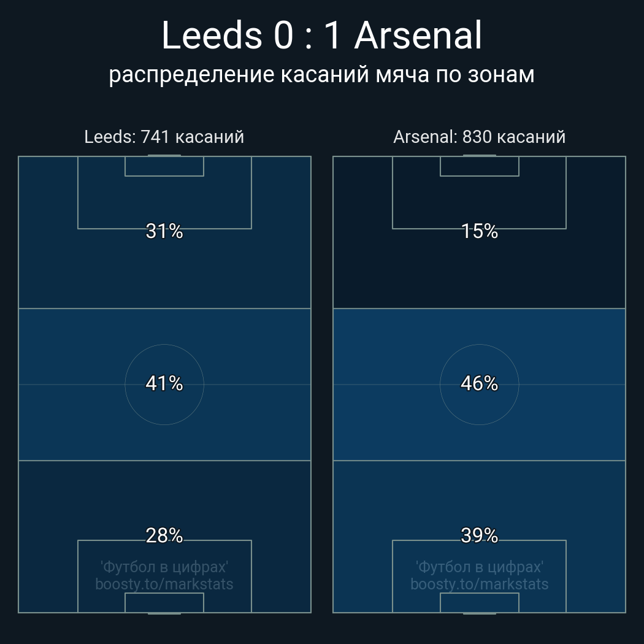Open boosty.to/markstats link on Arsenal pitch
This screenshot has width=644, height=644.
point(480,584)
